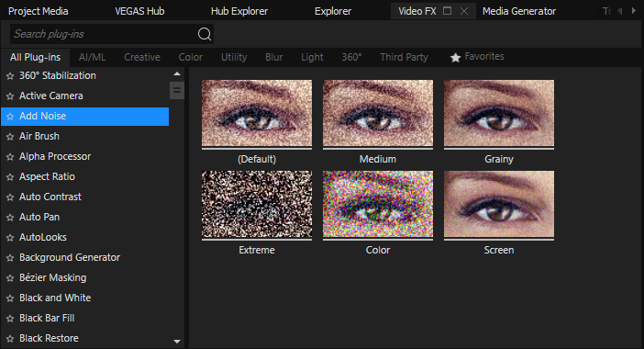Filter plug-ins by Utility category
The width and height of the screenshot is (644, 349).
[x=234, y=57]
